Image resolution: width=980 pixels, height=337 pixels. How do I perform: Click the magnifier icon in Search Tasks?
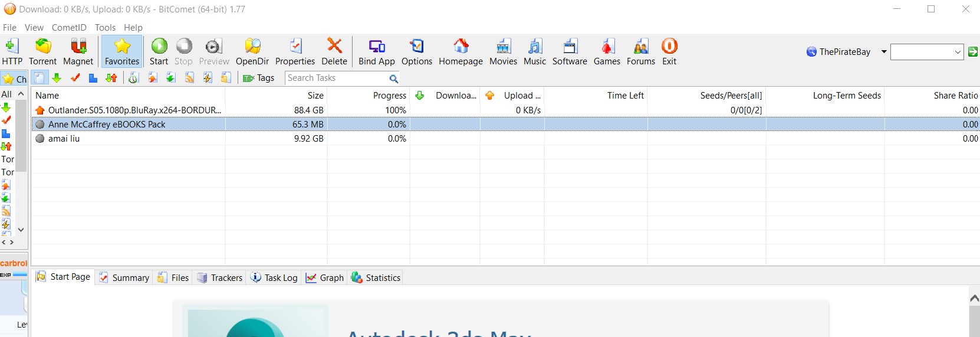click(393, 78)
